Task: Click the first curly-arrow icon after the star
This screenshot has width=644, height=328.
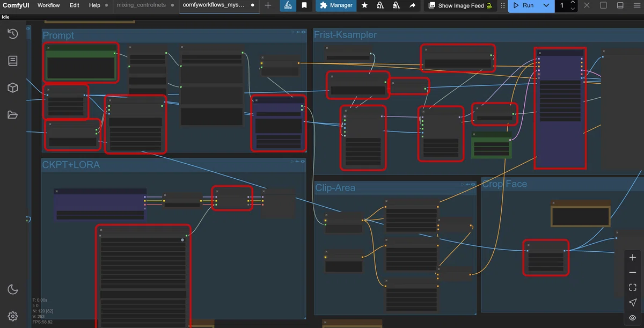Action: [x=380, y=5]
